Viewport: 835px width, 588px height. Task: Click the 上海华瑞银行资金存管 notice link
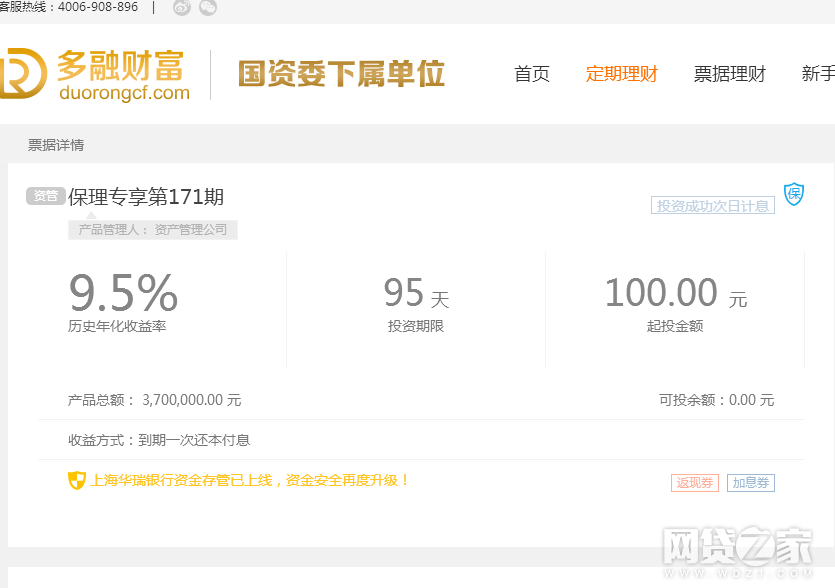point(249,480)
